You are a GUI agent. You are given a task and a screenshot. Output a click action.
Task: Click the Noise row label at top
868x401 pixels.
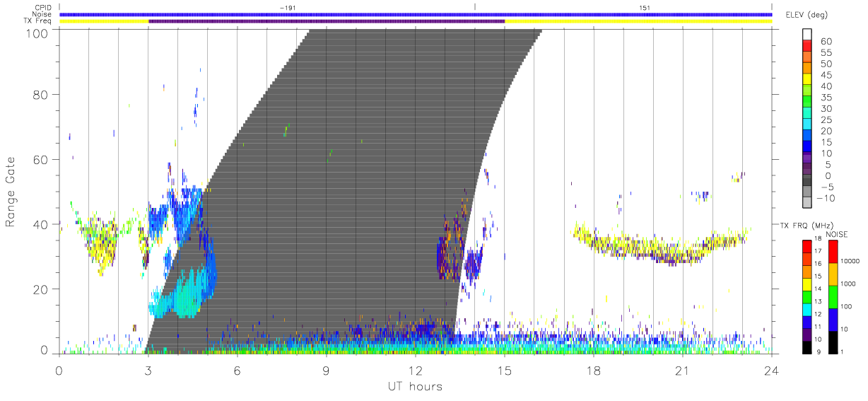click(x=43, y=14)
